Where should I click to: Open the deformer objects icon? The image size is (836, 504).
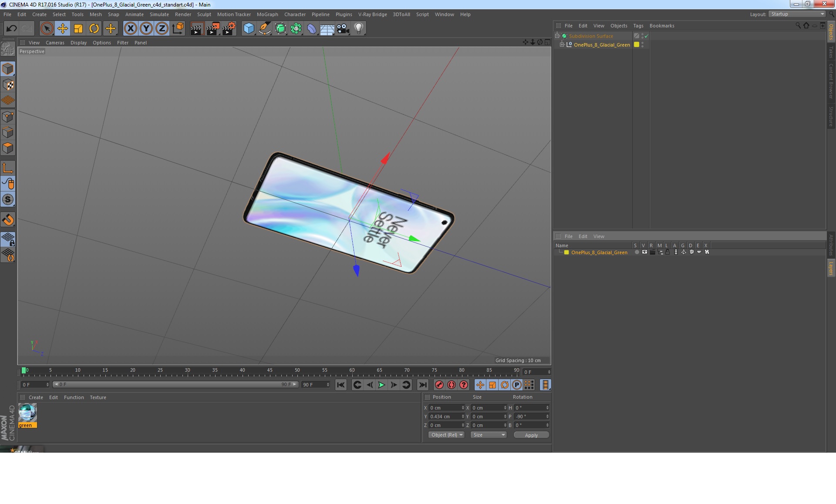(x=312, y=29)
